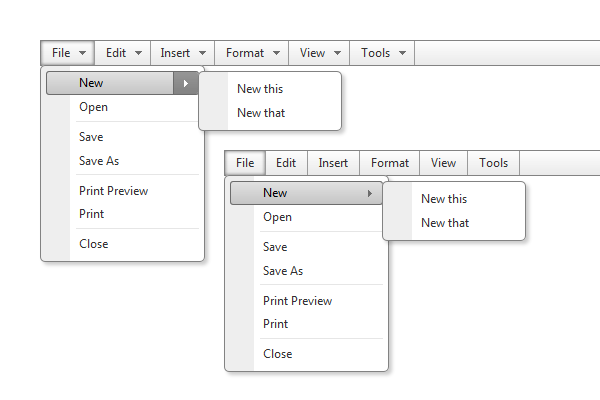Collapse the File menu with dropdown arrow
Image resolution: width=600 pixels, height=400 pixels.
[x=68, y=53]
